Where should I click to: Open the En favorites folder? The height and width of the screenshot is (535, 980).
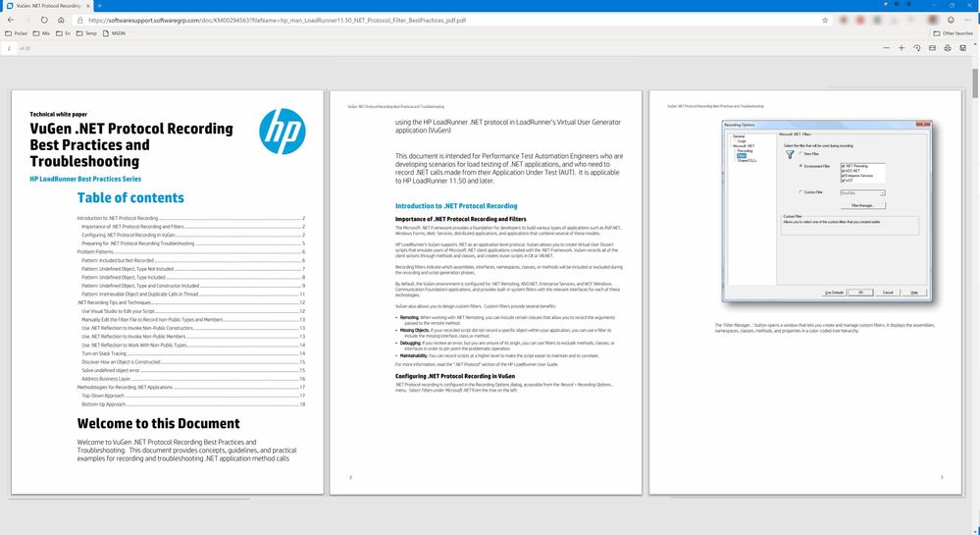point(63,33)
